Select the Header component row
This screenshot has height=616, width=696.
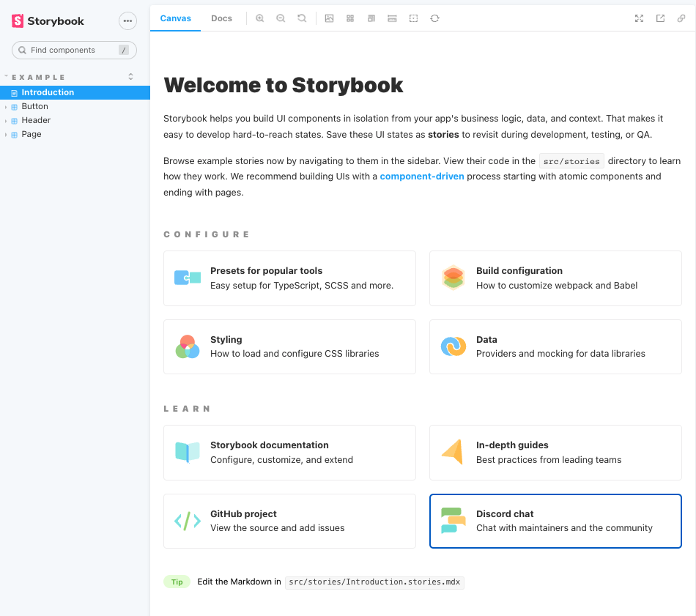point(75,120)
